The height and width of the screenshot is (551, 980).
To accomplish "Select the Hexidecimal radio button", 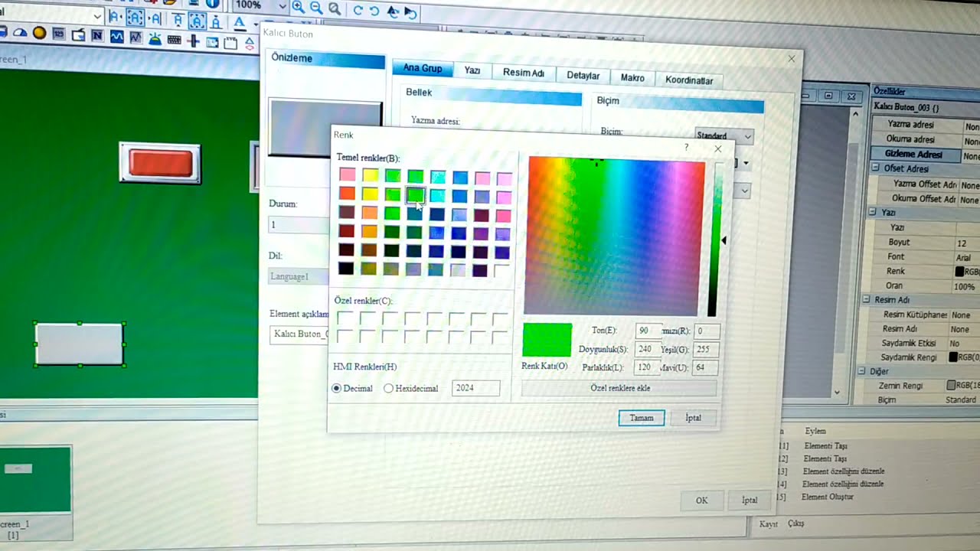I will click(388, 389).
